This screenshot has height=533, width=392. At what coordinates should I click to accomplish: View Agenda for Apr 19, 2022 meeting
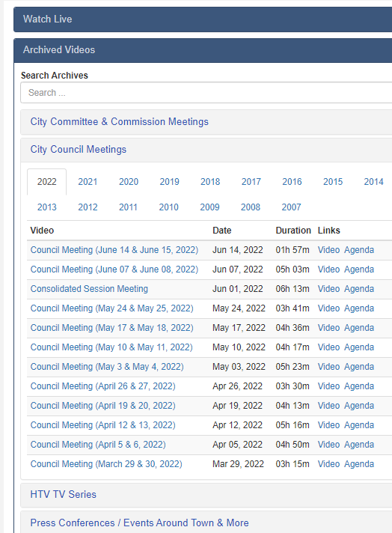click(359, 406)
